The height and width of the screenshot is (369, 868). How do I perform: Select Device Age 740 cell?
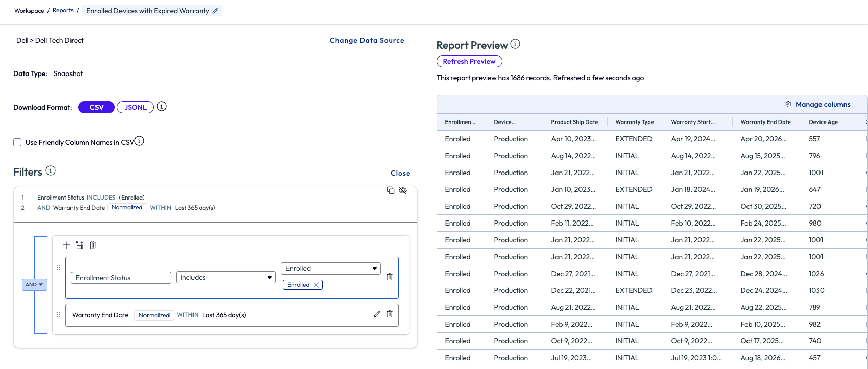pos(815,341)
